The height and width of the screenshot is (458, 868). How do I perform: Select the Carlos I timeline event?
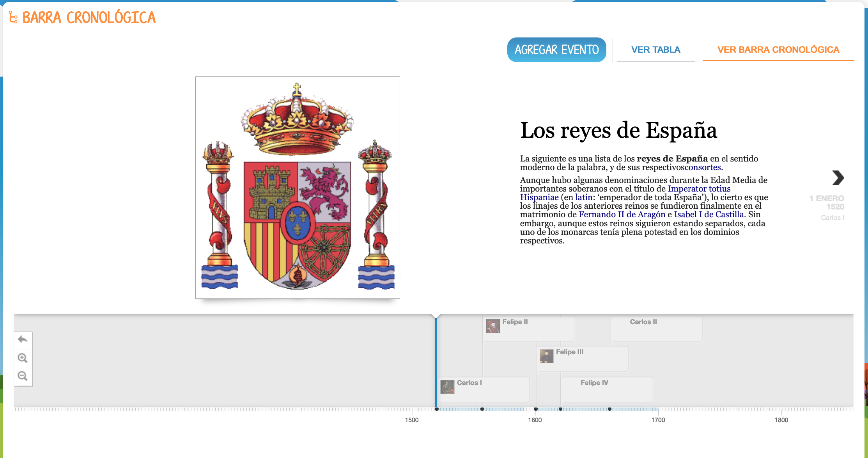click(x=484, y=389)
